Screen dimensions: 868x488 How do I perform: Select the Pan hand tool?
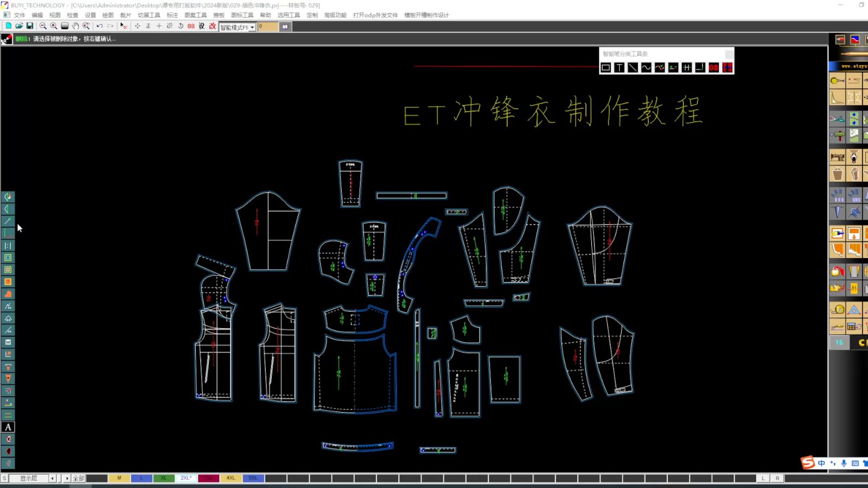pyautogui.click(x=75, y=26)
